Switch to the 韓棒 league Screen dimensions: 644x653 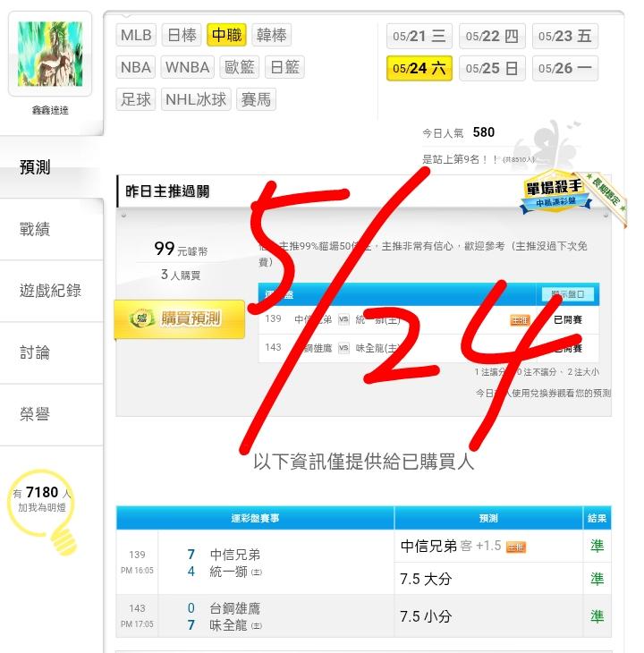pos(271,35)
